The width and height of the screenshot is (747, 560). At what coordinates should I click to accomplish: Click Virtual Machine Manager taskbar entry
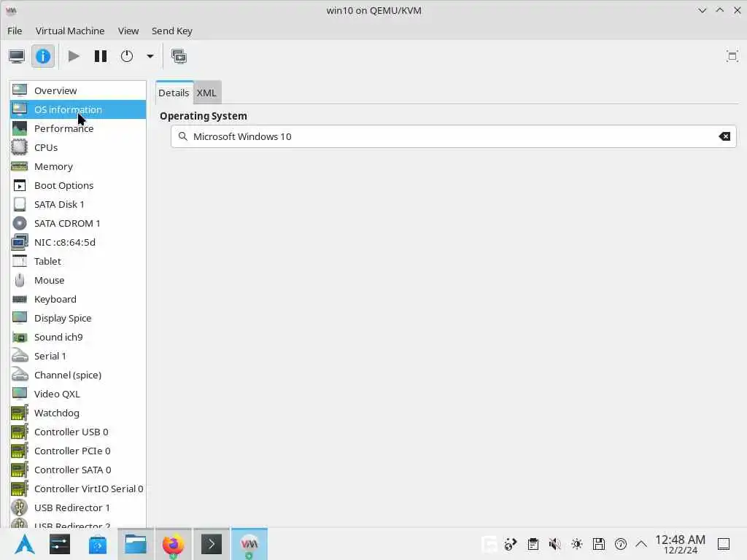249,544
